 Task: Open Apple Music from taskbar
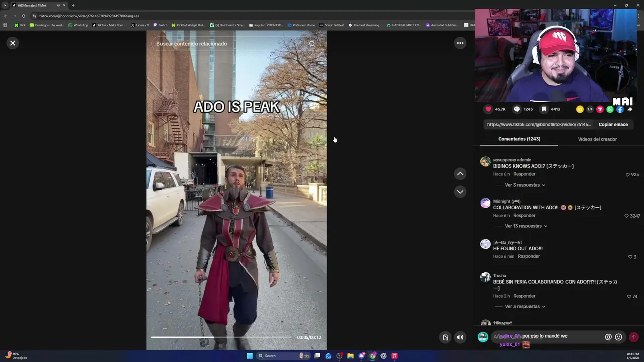pyautogui.click(x=394, y=356)
